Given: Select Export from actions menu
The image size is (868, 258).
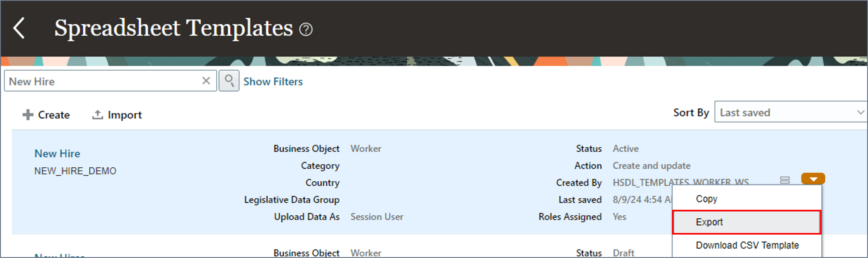Looking at the screenshot, I should [x=709, y=222].
